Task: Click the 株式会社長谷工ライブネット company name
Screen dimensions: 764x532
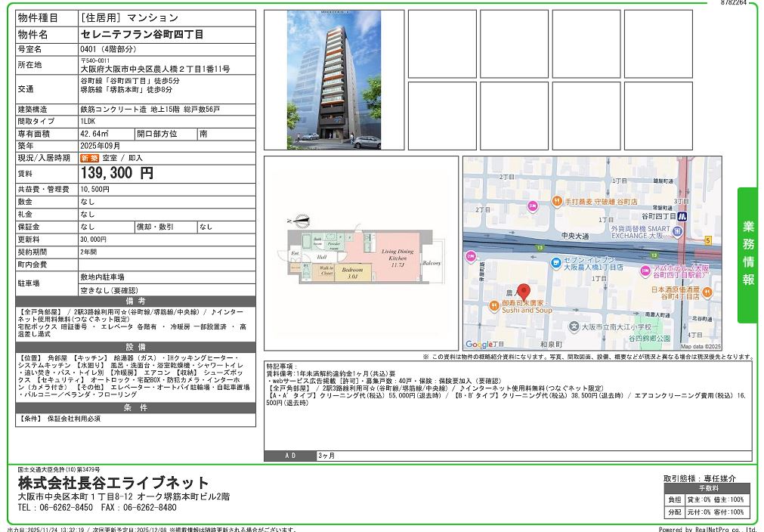Action: tap(113, 483)
